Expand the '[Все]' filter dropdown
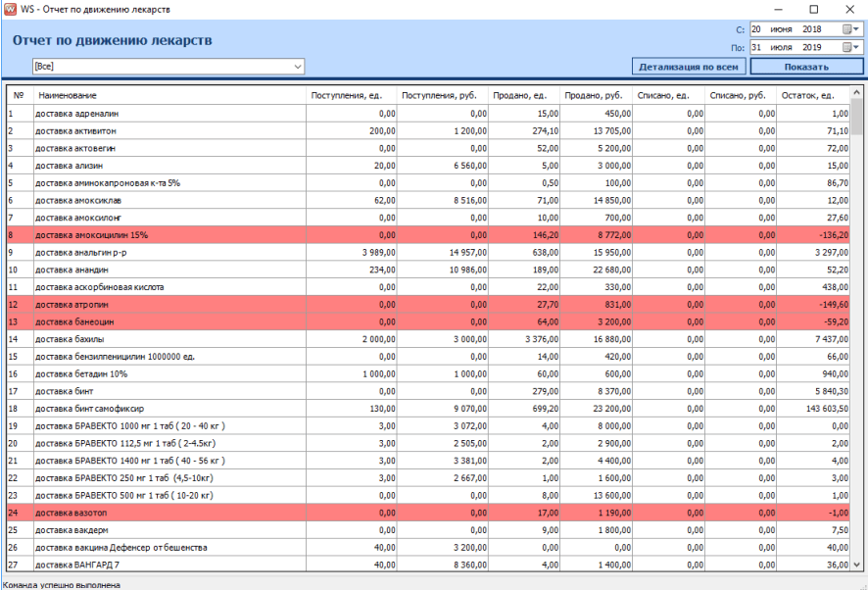The width and height of the screenshot is (868, 590). coord(298,67)
